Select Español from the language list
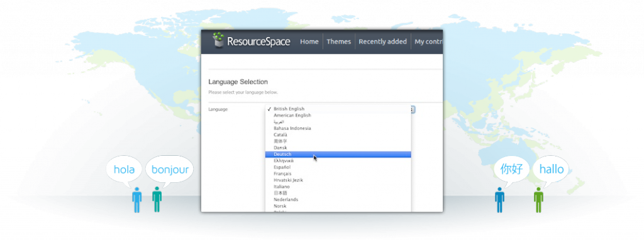 338,167
